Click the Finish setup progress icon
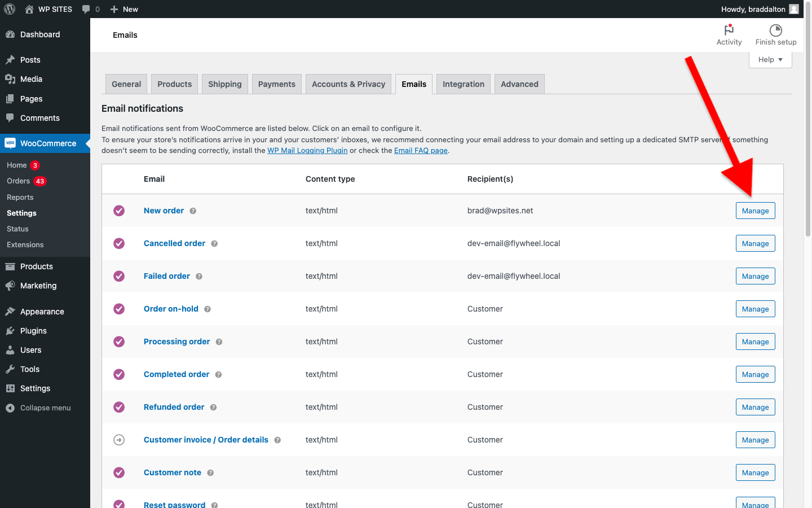This screenshot has height=508, width=812. click(x=775, y=30)
